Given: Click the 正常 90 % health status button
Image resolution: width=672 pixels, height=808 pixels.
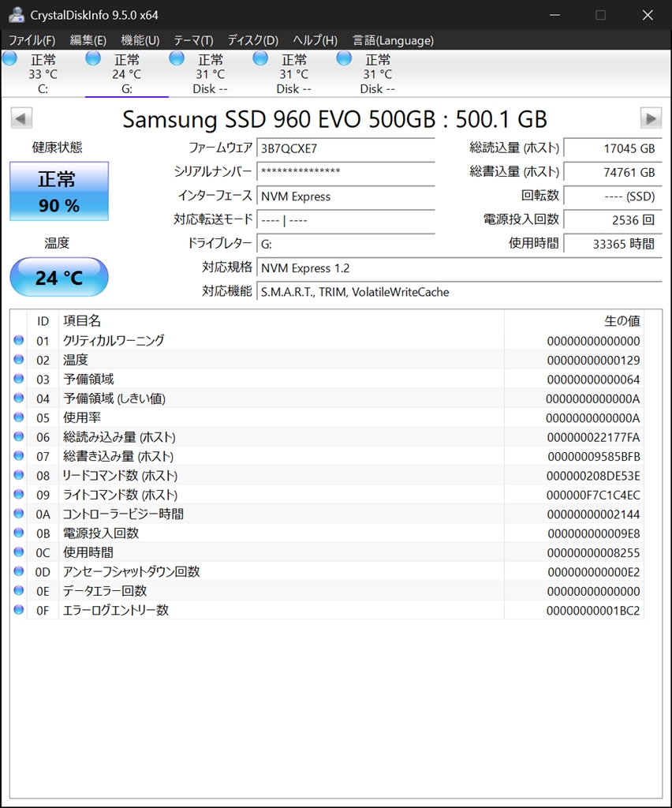Looking at the screenshot, I should pos(59,191).
